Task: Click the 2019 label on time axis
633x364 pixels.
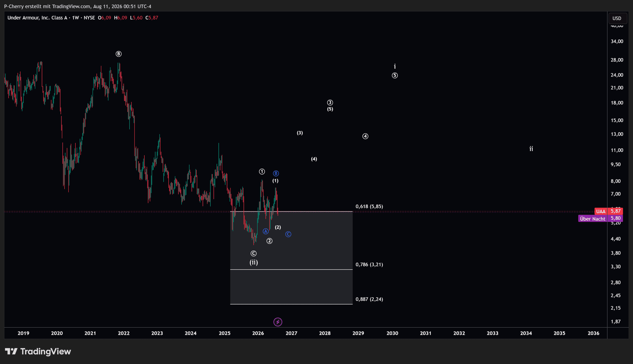Action: click(23, 333)
